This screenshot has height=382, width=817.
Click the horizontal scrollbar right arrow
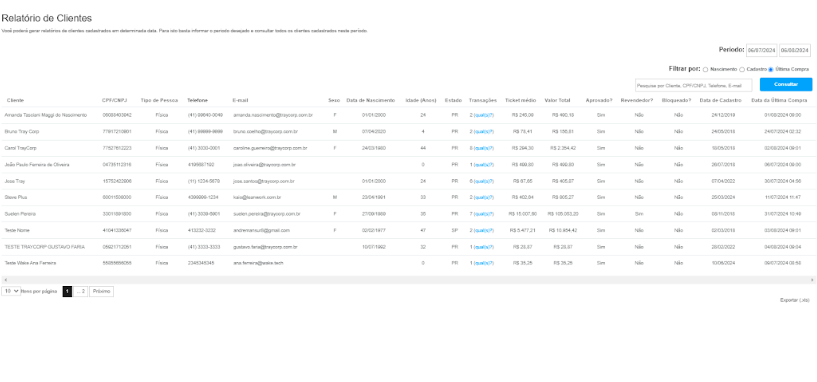click(812, 280)
